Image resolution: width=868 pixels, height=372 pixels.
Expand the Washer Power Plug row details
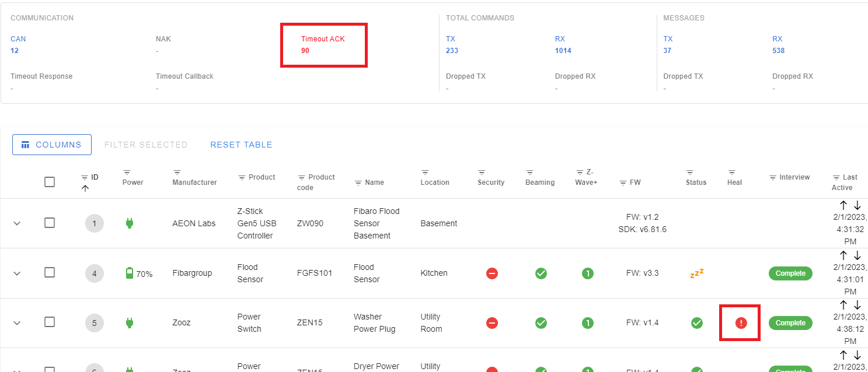pos(17,322)
